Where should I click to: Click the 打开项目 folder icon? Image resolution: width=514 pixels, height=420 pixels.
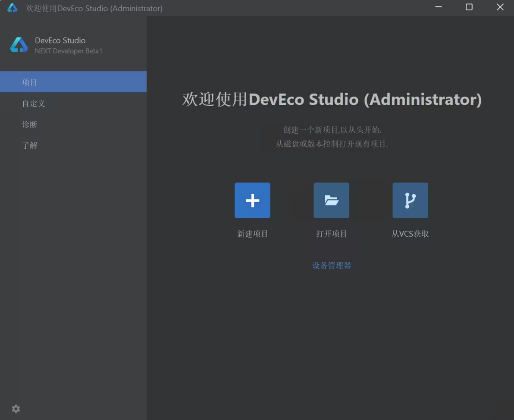pos(332,201)
